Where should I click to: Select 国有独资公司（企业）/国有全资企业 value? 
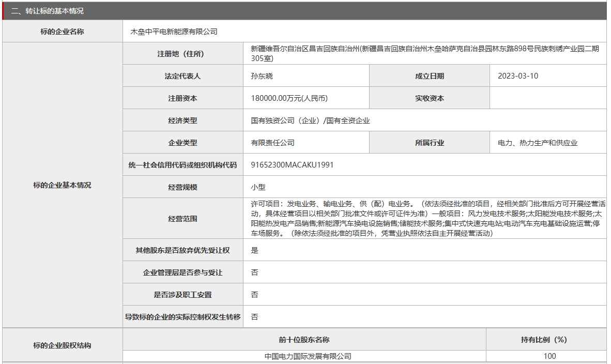click(310, 120)
